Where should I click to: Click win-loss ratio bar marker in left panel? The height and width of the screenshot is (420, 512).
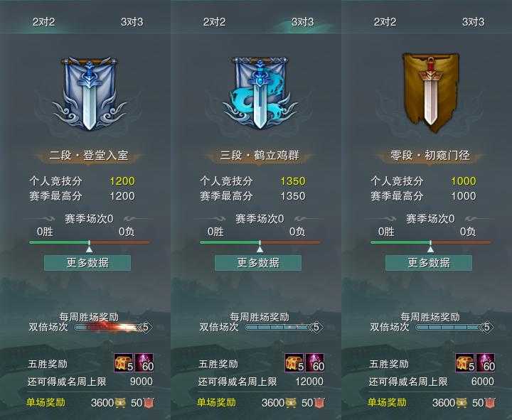click(89, 249)
